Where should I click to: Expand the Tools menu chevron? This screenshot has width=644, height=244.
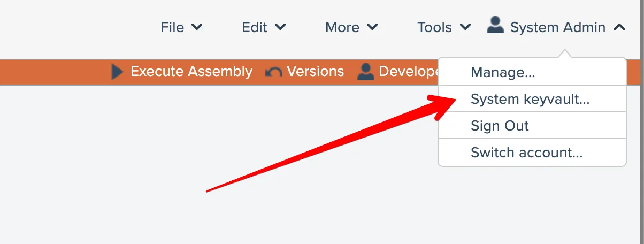[465, 27]
